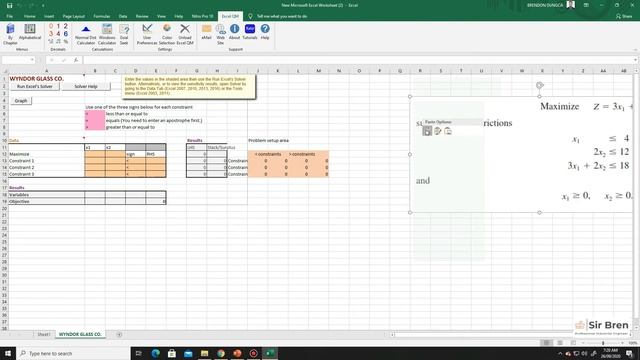Click the Page Break Preview button

[573, 343]
